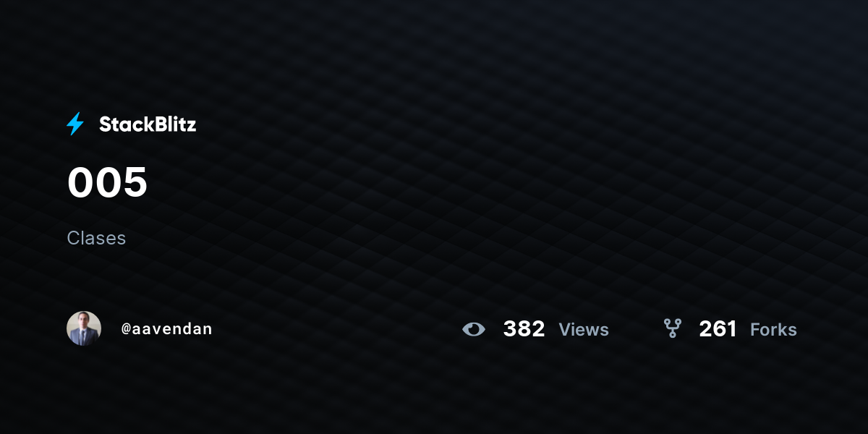
Task: Click the StackBlitz lightning bolt logo
Action: [75, 124]
